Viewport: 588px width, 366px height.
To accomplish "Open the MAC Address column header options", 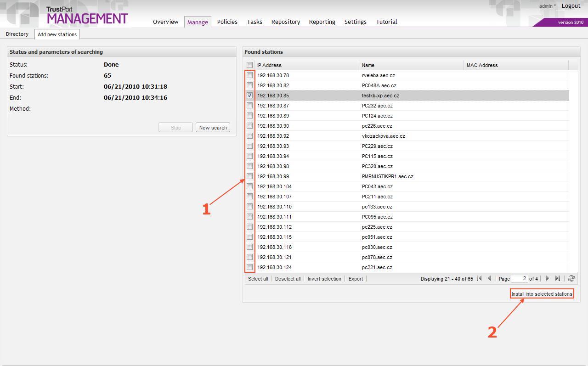I will click(482, 65).
